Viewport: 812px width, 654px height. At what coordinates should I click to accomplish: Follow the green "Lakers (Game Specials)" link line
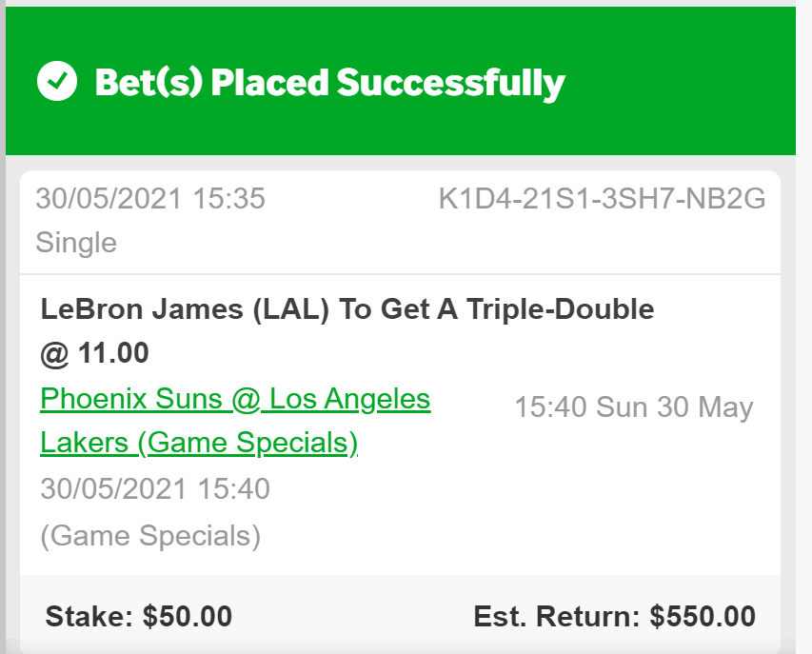199,443
